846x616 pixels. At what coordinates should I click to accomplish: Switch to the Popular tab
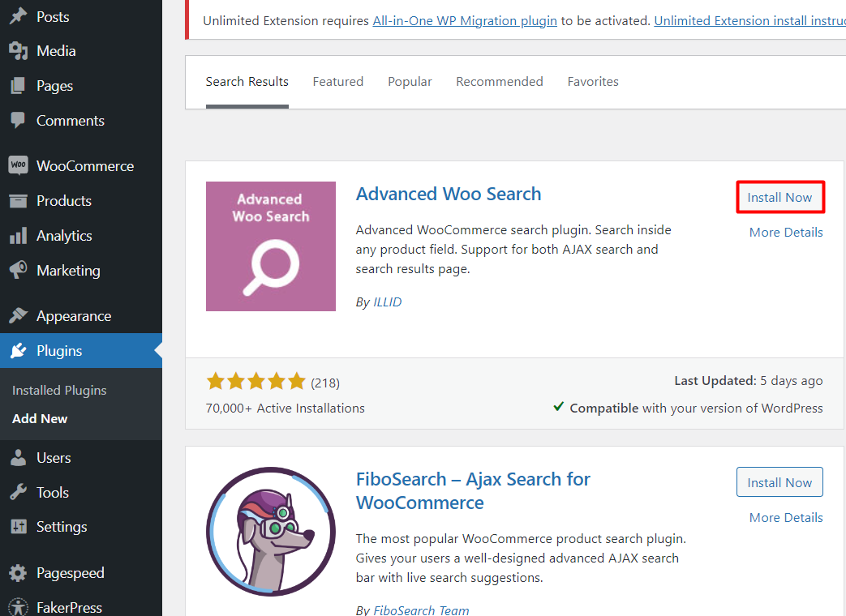tap(410, 82)
